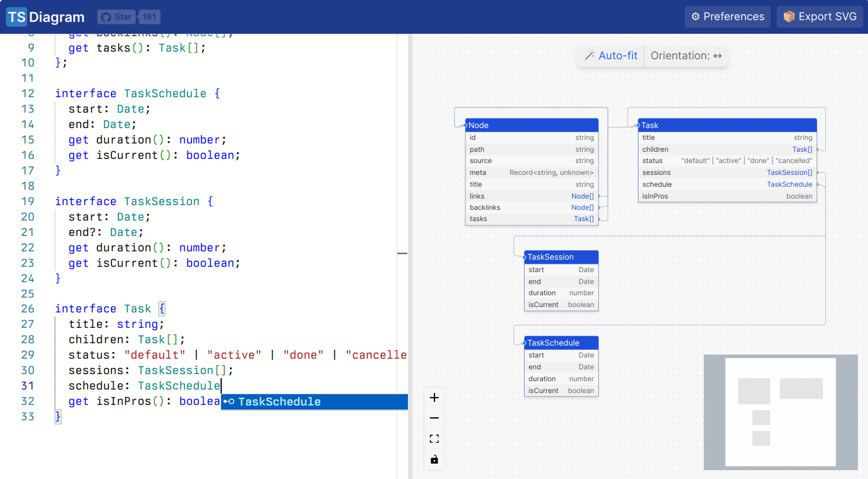Click the TS Diagram logo
Screen dimensions: 868x479
[46, 17]
